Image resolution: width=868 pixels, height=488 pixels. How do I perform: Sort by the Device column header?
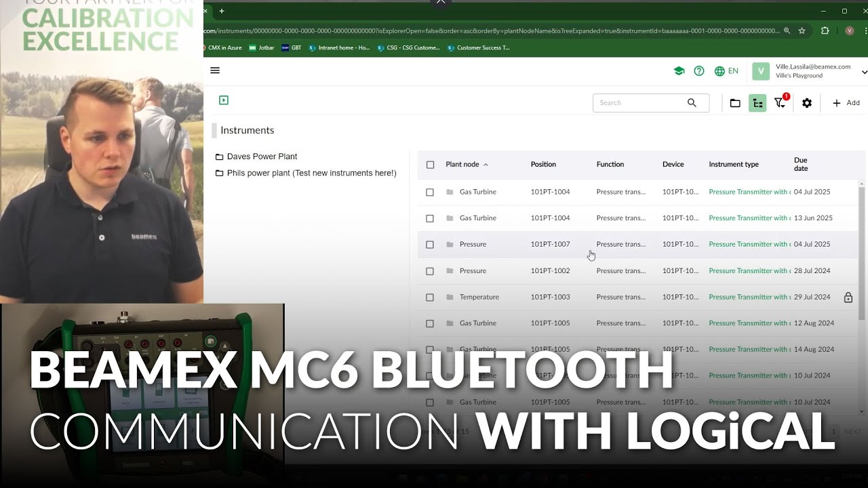tap(673, 165)
